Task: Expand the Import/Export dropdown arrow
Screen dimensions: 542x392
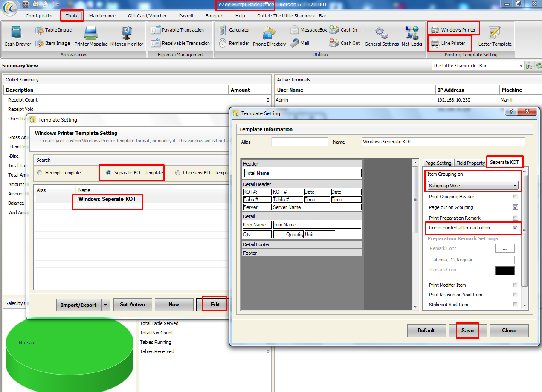Action: click(106, 305)
